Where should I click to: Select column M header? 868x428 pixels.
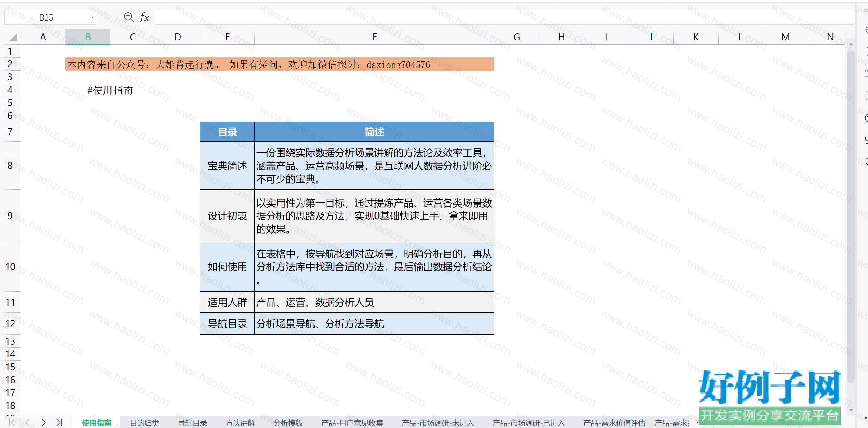click(x=785, y=37)
